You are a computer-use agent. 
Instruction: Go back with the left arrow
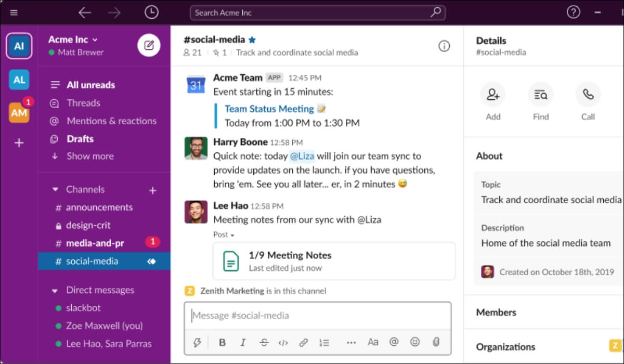pos(84,12)
